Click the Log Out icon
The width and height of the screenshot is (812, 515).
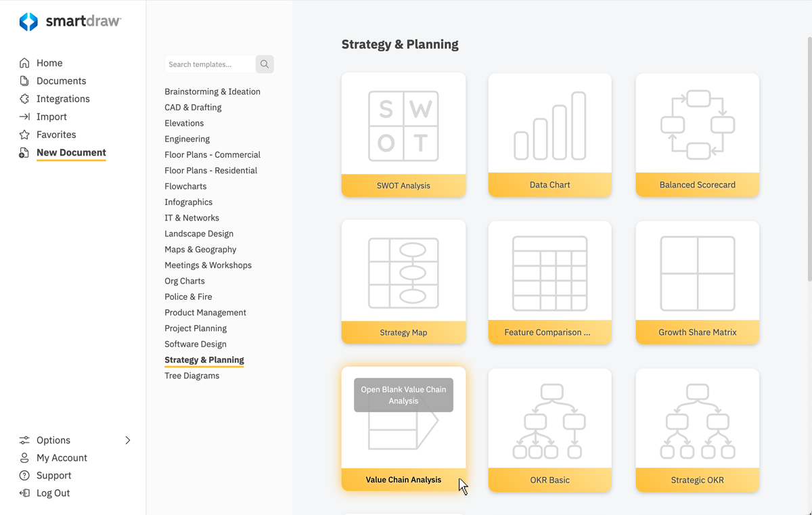pyautogui.click(x=24, y=493)
